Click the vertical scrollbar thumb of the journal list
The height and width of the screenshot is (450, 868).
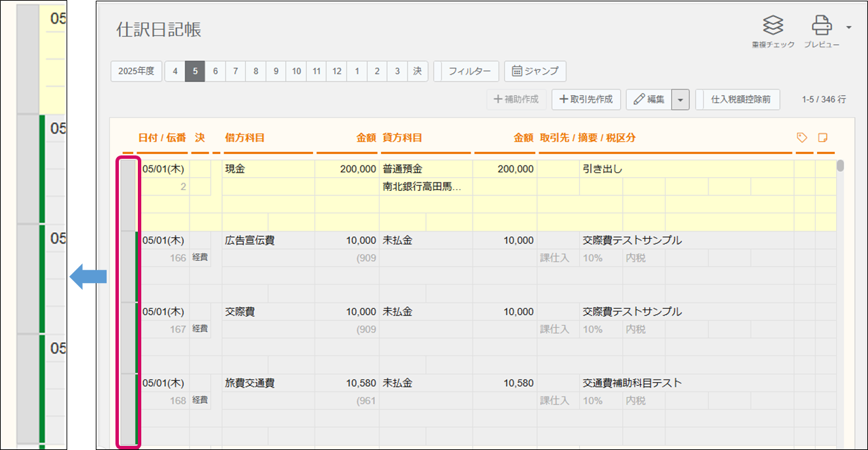point(840,166)
